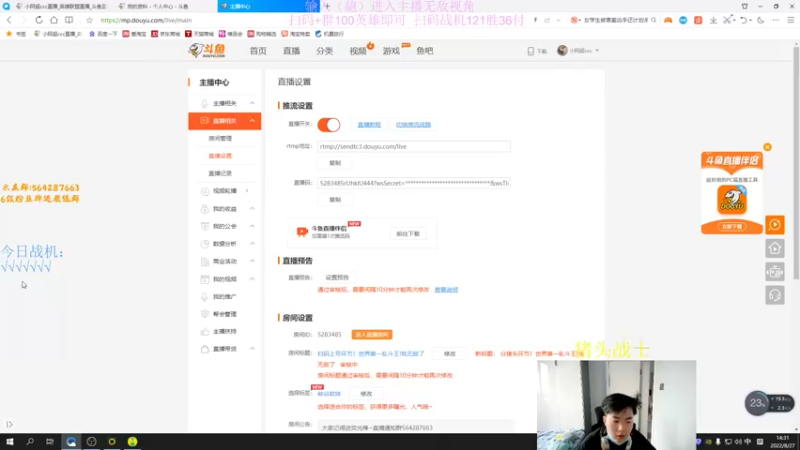The image size is (800, 450).
Task: Open the Windows Start menu
Action: pos(10,442)
